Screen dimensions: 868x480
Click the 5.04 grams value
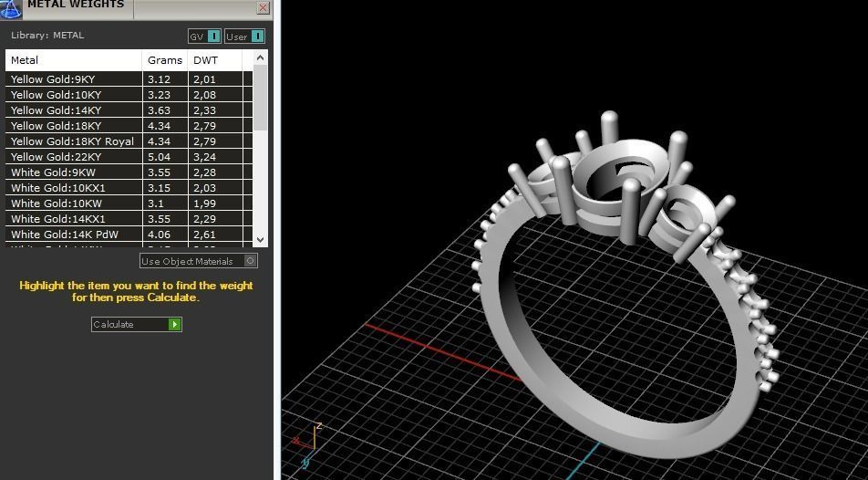click(x=159, y=157)
